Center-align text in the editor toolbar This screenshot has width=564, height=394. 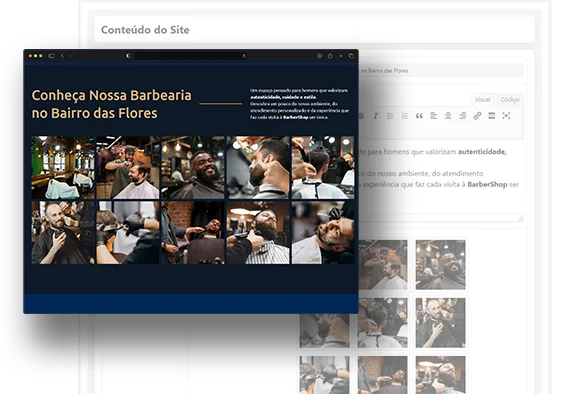[448, 116]
